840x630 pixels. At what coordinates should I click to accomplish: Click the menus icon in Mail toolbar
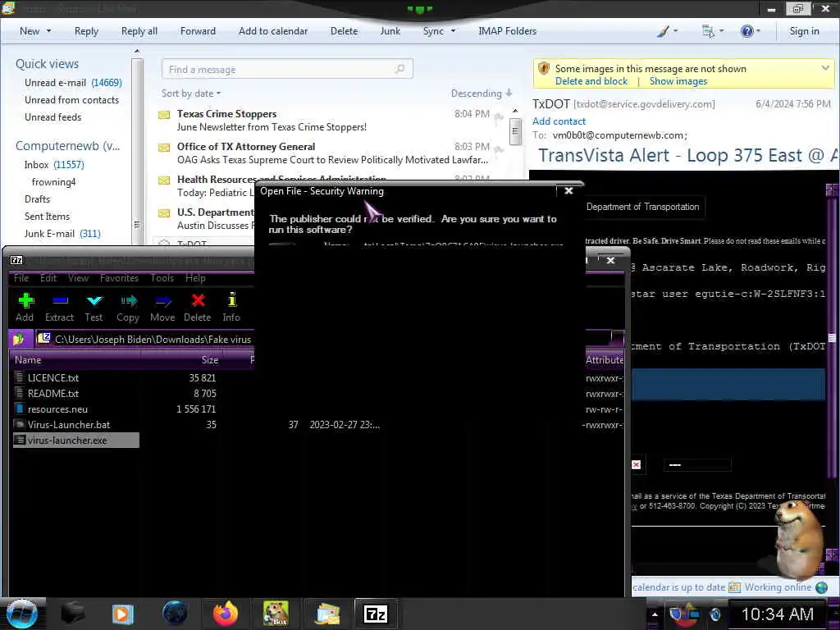708,31
